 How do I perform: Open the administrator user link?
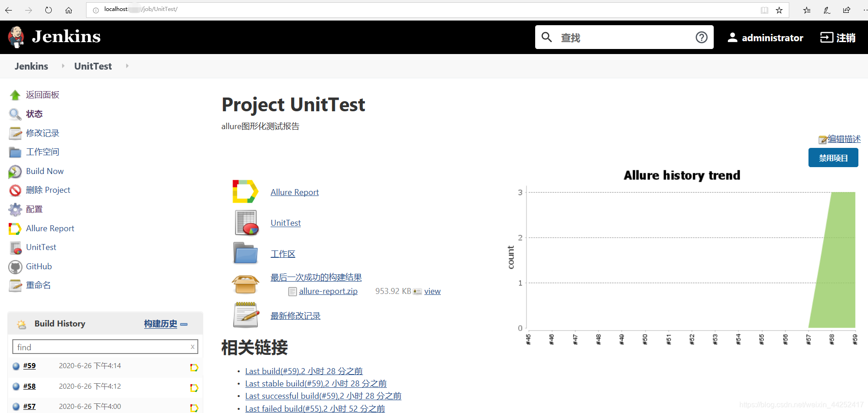coord(765,38)
